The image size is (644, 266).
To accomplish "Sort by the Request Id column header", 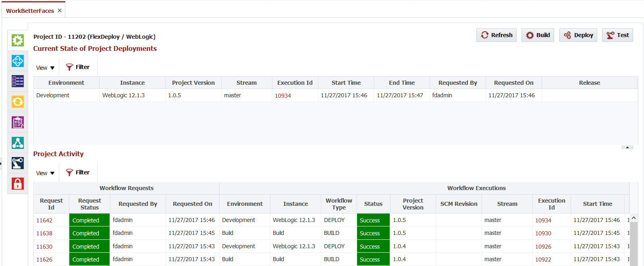I will [51, 204].
